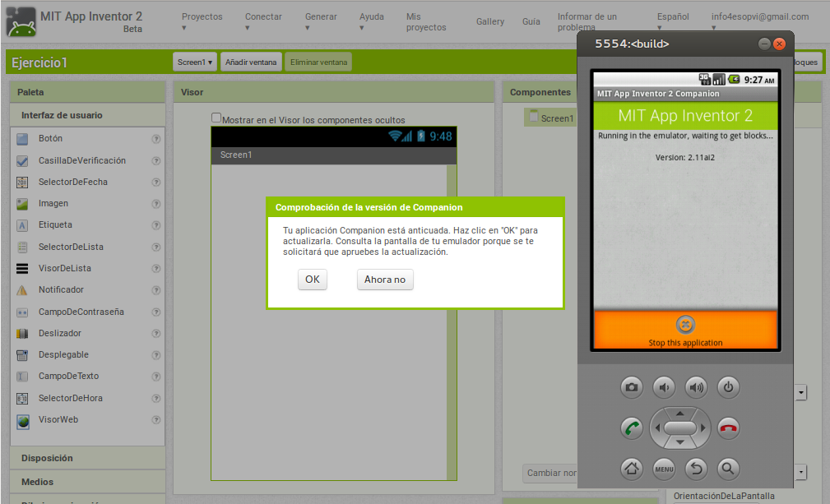The height and width of the screenshot is (504, 830).
Task: Click the emulator volume up button
Action: click(696, 387)
